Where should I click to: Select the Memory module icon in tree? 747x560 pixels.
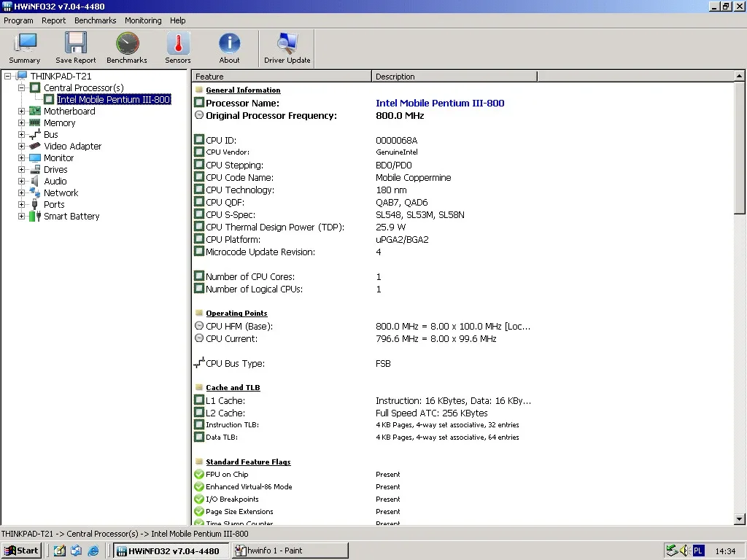tap(35, 122)
